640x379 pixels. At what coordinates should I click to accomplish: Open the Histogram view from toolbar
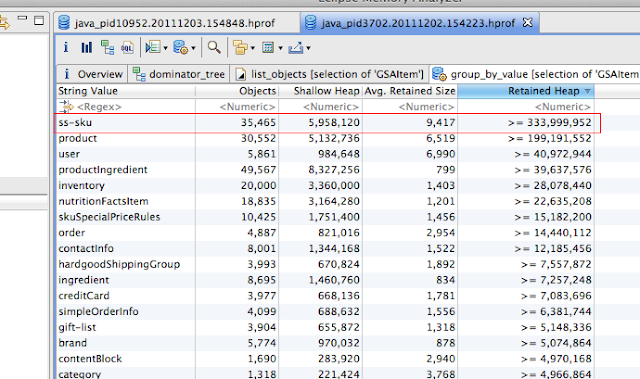[x=87, y=48]
